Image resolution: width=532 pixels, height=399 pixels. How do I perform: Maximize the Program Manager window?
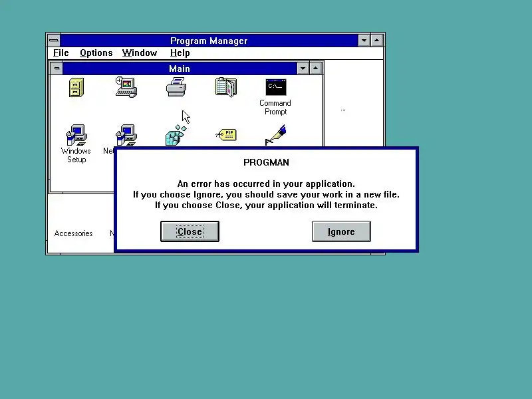tap(376, 41)
